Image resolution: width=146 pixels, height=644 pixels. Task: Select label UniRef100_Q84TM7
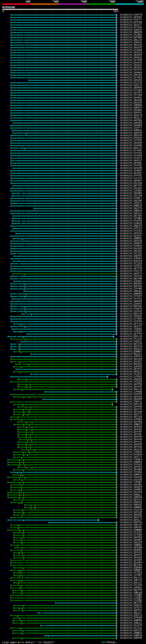tap(131, 555)
